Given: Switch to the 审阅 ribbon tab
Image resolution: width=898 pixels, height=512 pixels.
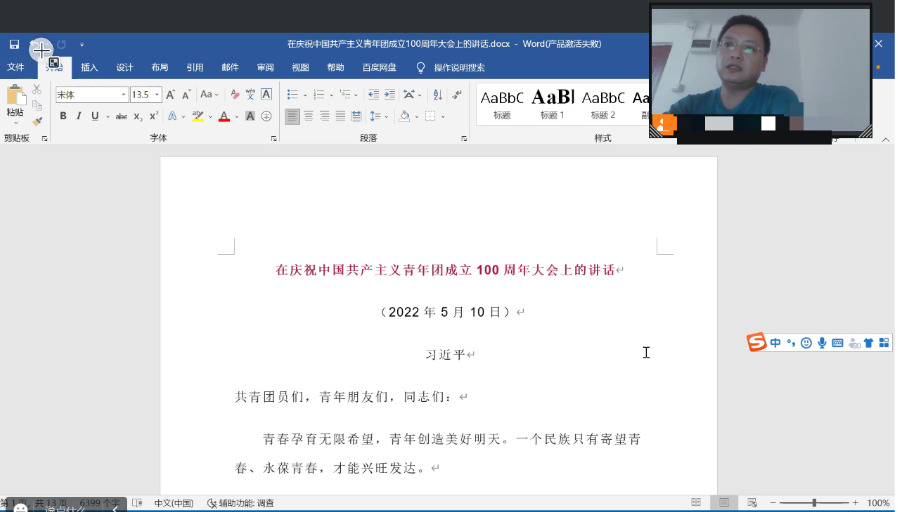Looking at the screenshot, I should pos(265,68).
